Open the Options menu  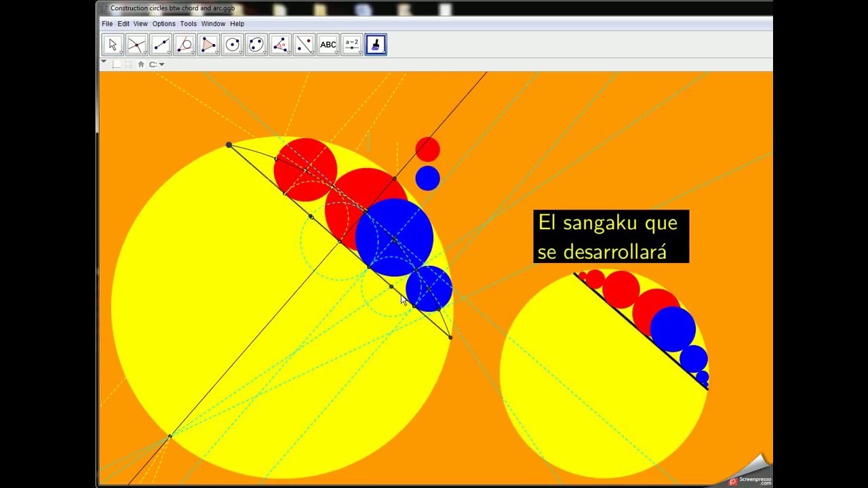163,24
